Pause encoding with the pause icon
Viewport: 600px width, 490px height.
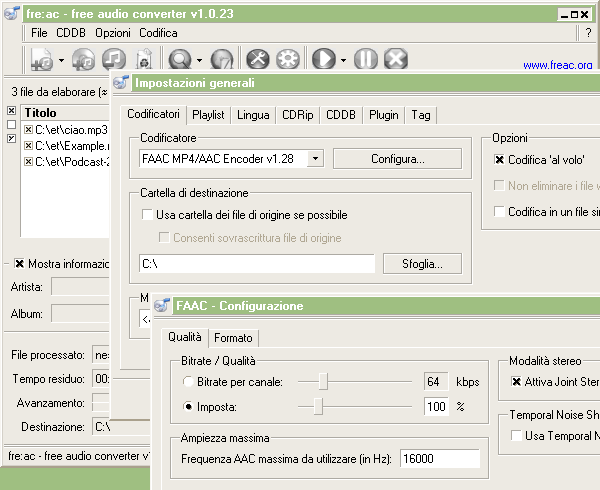[x=366, y=60]
